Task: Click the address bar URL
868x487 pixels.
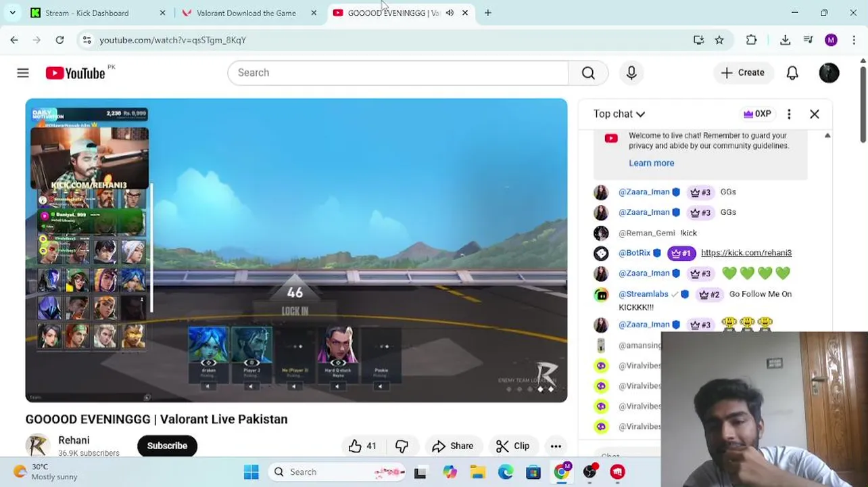Action: [172, 40]
